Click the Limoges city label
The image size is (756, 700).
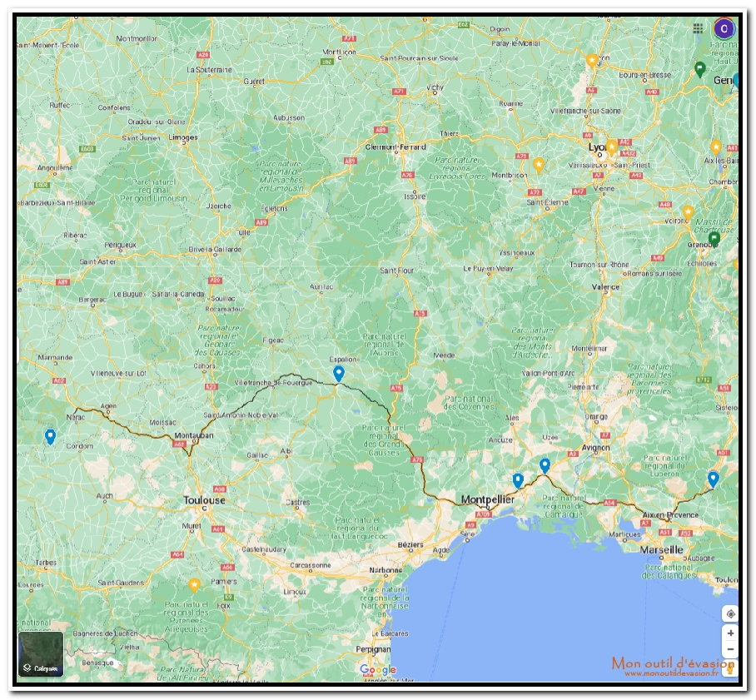coord(183,137)
